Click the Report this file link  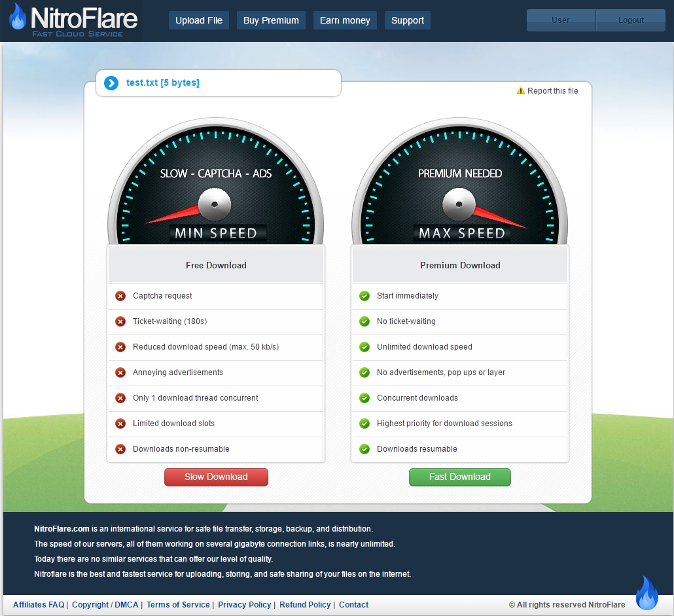pos(552,91)
